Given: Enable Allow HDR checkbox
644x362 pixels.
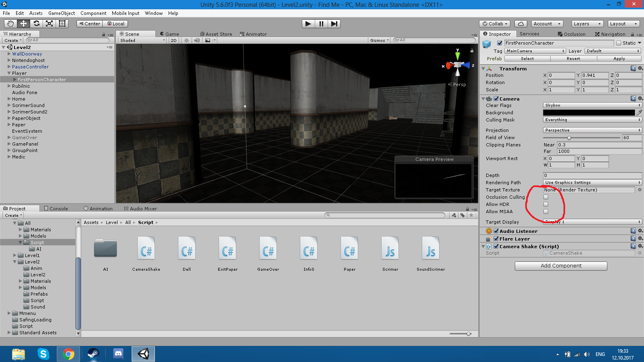Looking at the screenshot, I should pyautogui.click(x=546, y=204).
